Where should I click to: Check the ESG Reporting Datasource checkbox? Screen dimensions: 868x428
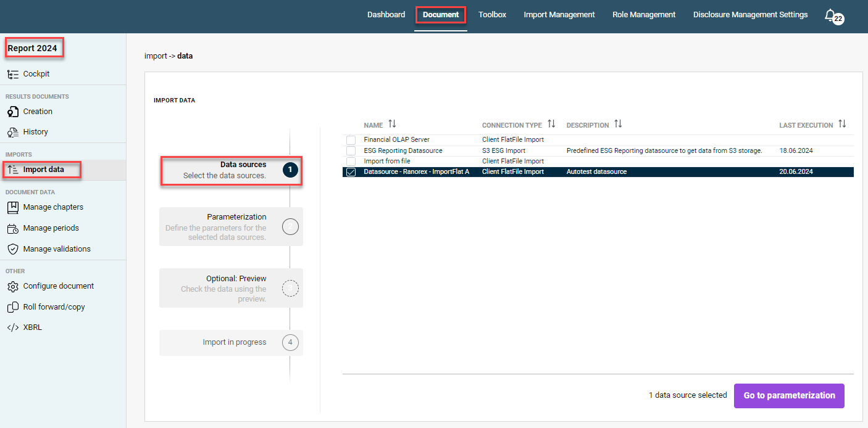click(x=351, y=150)
